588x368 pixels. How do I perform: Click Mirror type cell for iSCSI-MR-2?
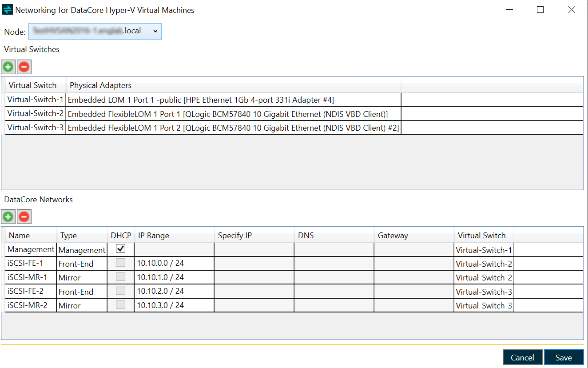(x=82, y=305)
